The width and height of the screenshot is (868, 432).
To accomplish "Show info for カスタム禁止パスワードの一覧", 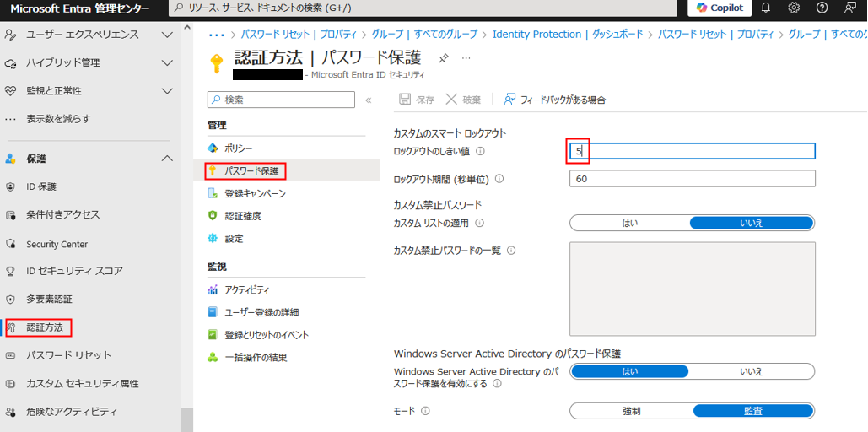I will coord(511,251).
